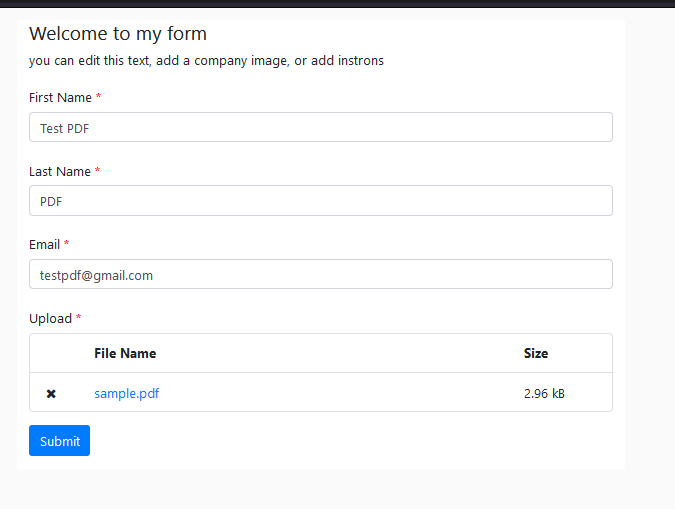Click the form instructions subtitle text
The width and height of the screenshot is (675, 509).
click(x=206, y=61)
